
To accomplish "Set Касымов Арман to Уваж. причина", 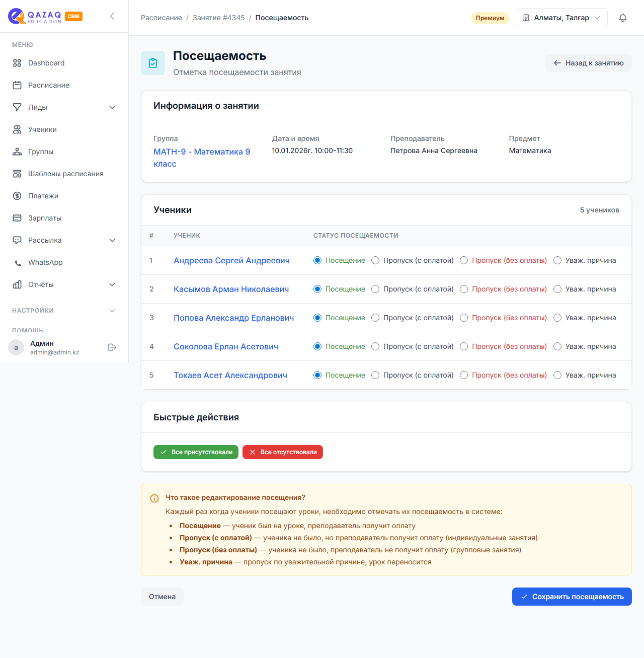I will (x=557, y=289).
